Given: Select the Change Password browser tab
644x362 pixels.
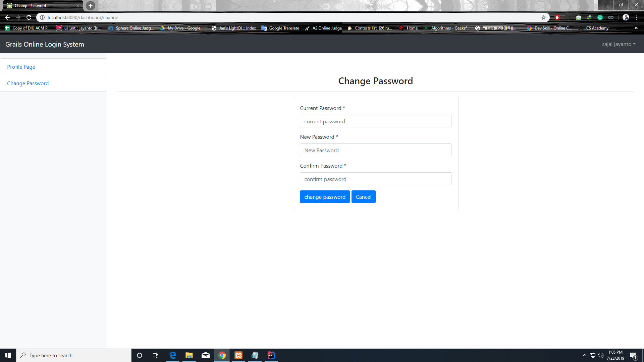Looking at the screenshot, I should click(40, 5).
